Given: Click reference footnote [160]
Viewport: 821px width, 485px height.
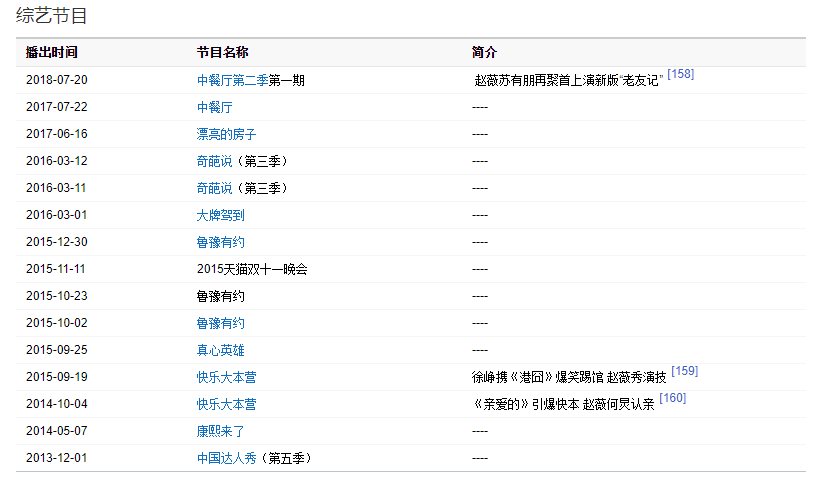Looking at the screenshot, I should tap(672, 398).
